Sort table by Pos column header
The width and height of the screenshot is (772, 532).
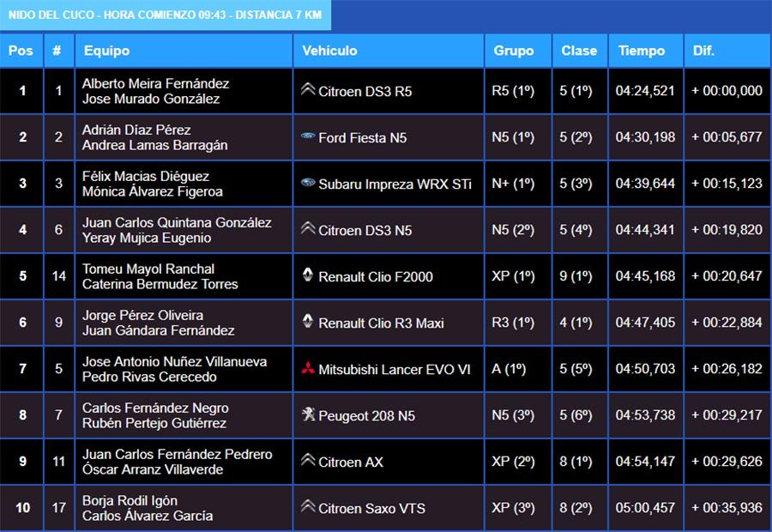[x=21, y=51]
